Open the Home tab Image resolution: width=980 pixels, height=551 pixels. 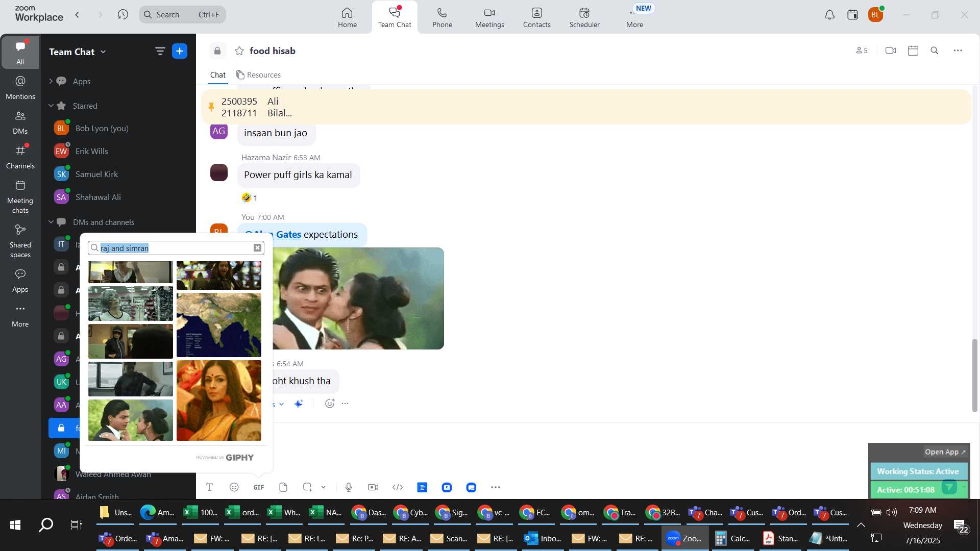coord(347,17)
